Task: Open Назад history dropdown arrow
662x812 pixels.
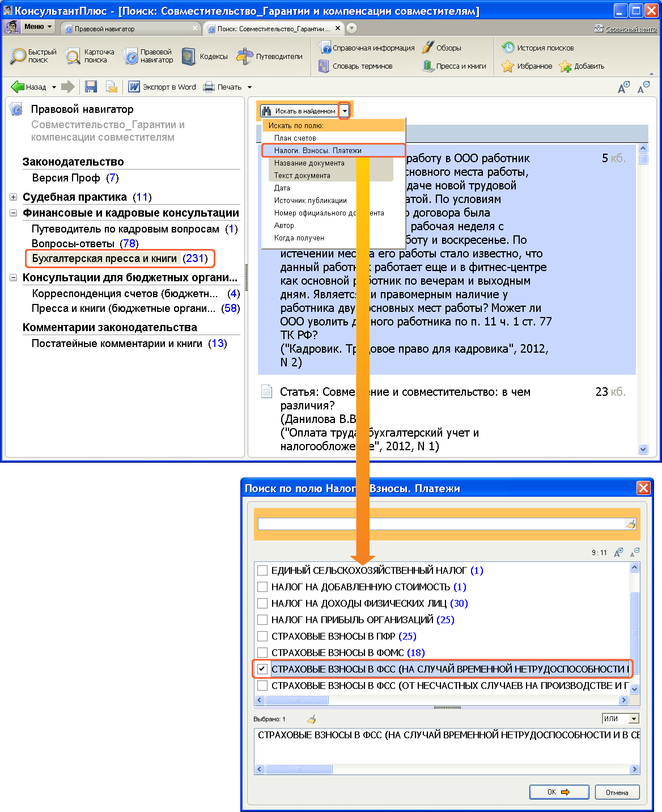Action: tap(54, 87)
